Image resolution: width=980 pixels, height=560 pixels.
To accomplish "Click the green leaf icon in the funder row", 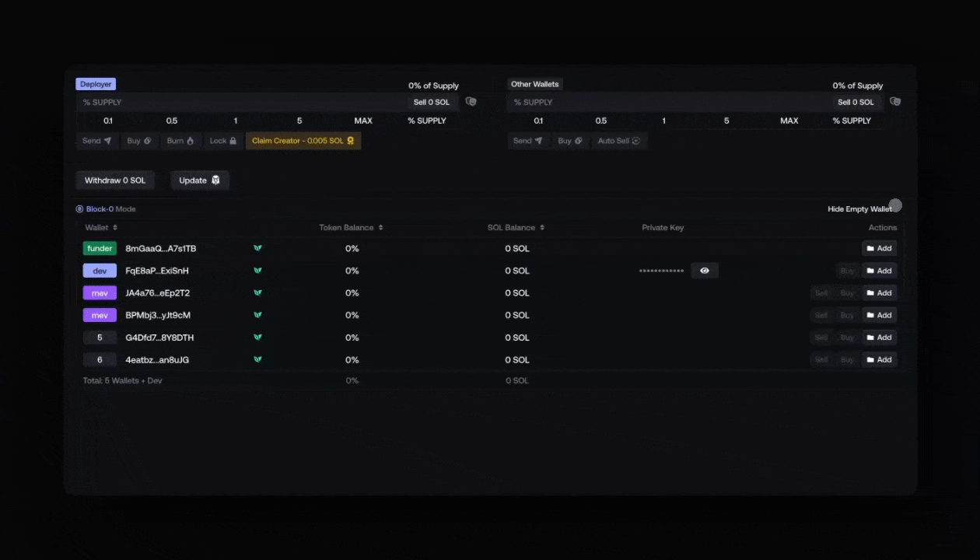I will (257, 248).
